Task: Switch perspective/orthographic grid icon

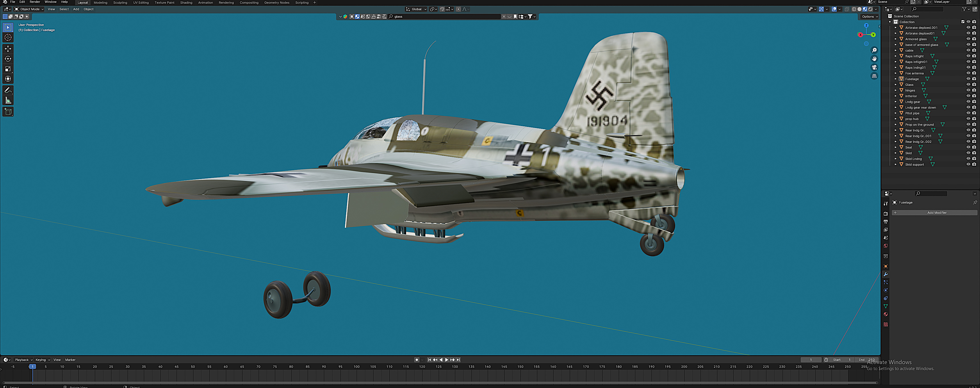Action: coord(874,76)
